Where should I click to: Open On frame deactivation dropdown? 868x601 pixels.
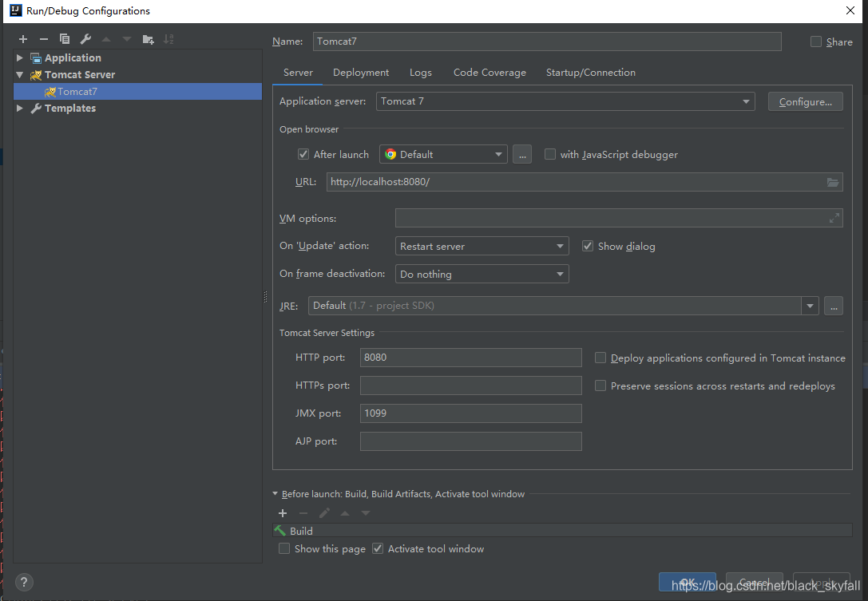click(x=482, y=274)
